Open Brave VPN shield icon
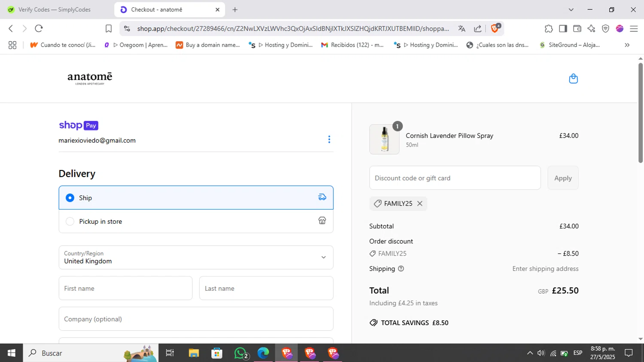 tap(605, 29)
